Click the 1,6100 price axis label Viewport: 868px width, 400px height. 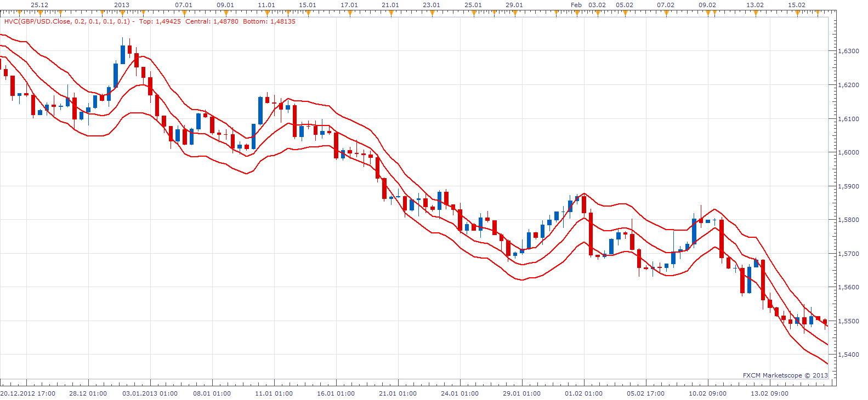tap(849, 119)
